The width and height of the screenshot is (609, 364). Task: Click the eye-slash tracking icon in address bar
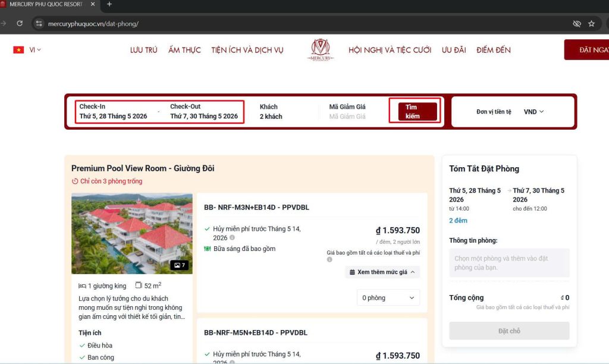(x=576, y=24)
